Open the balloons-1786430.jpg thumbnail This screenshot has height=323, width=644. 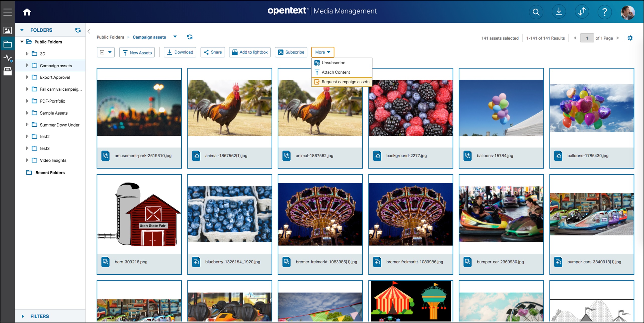[x=592, y=108]
